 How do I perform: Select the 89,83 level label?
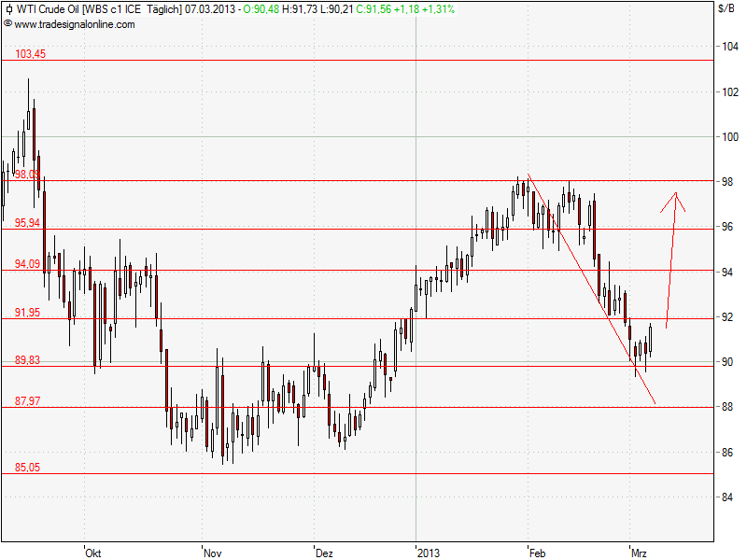tap(28, 360)
